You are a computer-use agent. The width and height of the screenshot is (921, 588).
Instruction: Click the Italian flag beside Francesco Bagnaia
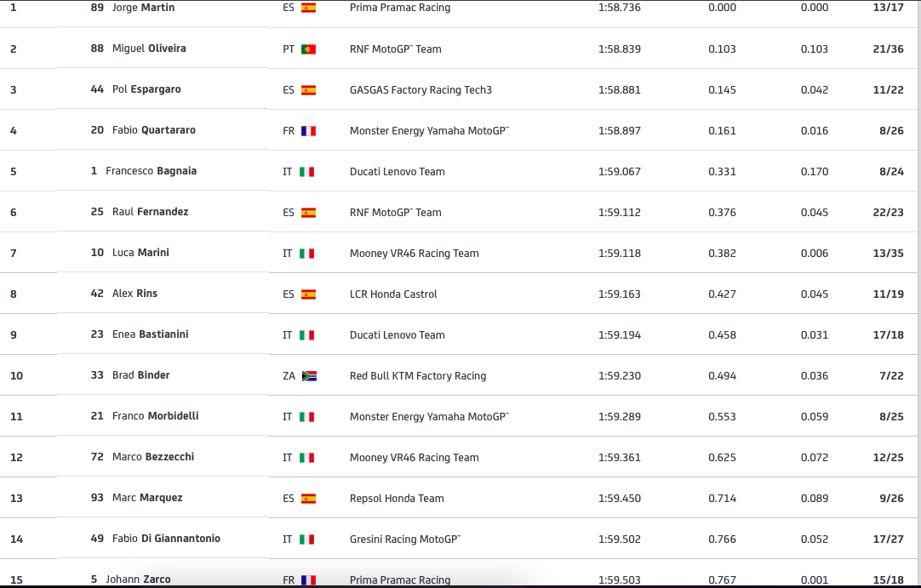point(307,172)
